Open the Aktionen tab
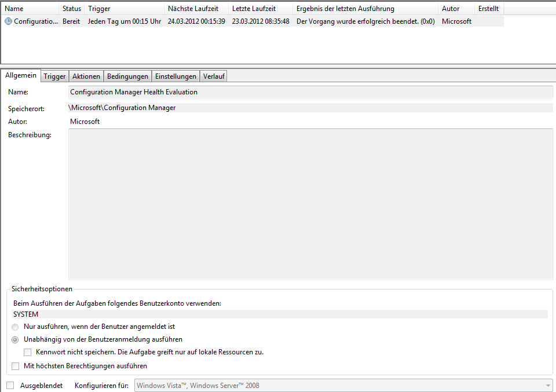 [x=86, y=76]
